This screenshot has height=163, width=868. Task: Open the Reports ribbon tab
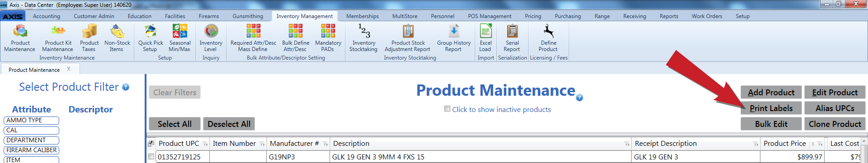click(x=669, y=16)
